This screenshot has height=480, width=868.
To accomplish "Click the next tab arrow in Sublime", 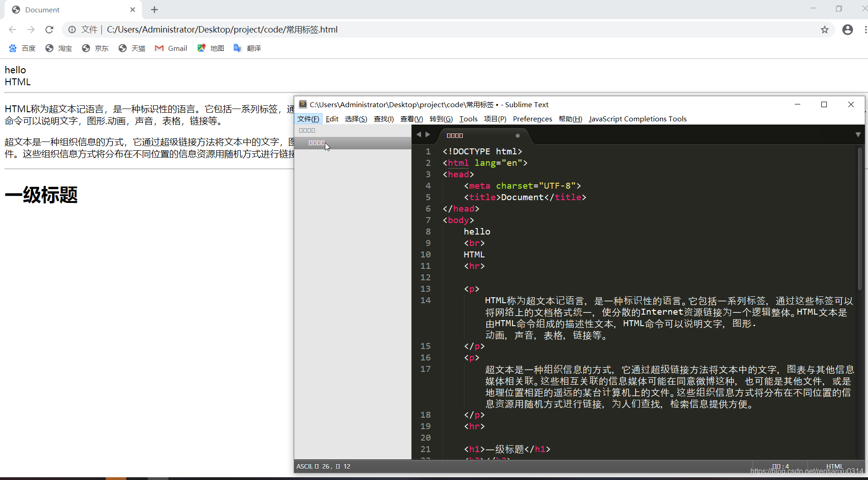I will tap(428, 135).
